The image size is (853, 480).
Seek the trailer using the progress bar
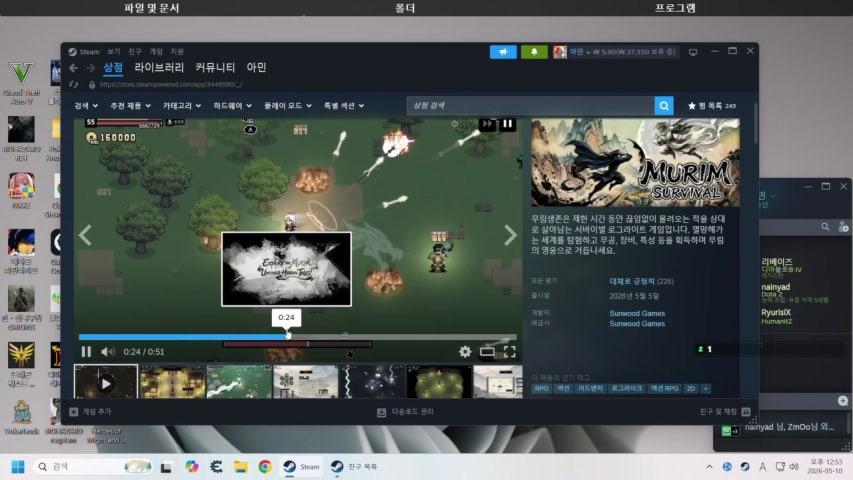coord(298,337)
